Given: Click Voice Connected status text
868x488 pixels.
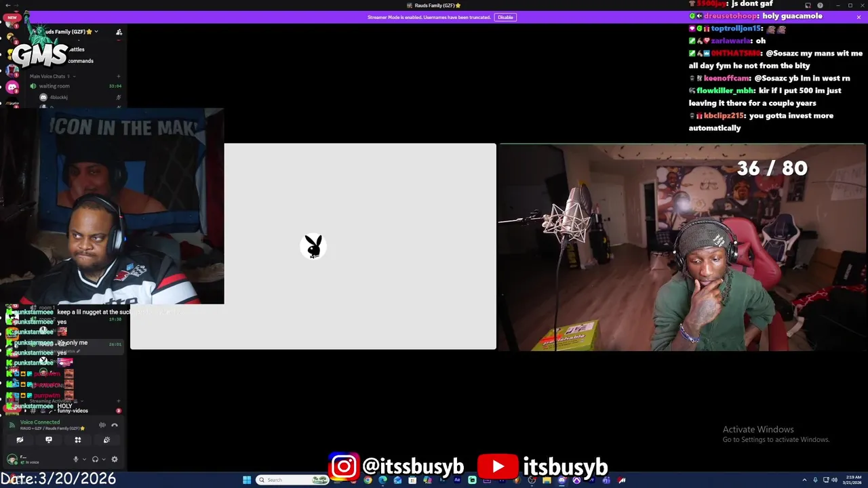Looking at the screenshot, I should pyautogui.click(x=40, y=422).
